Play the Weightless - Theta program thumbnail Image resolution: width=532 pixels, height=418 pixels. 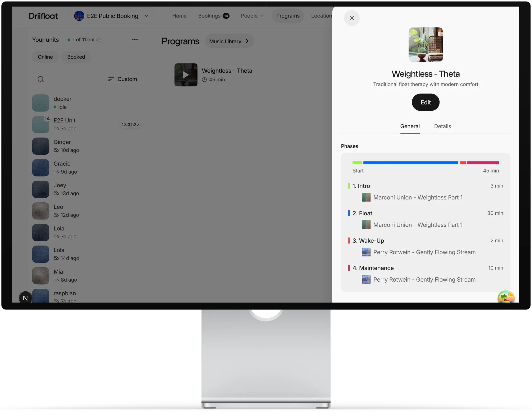pyautogui.click(x=186, y=75)
